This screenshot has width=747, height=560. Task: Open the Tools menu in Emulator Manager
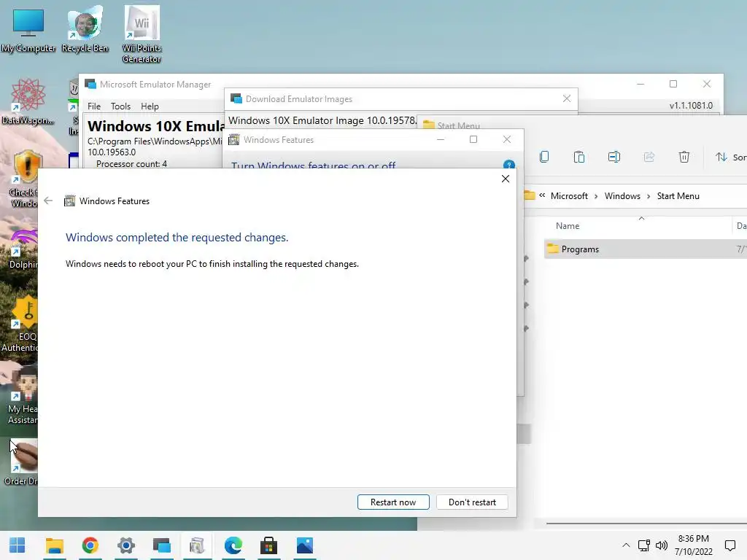click(120, 106)
